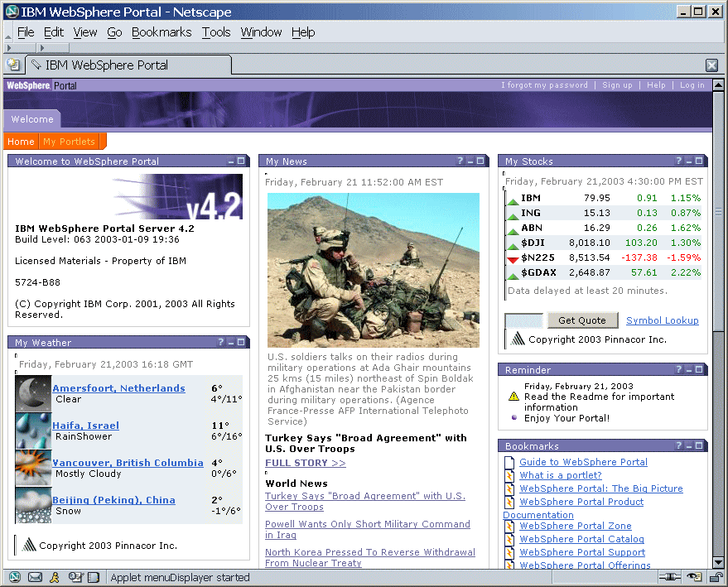The height and width of the screenshot is (587, 728).
Task: Open the Edit menu
Action: click(53, 32)
